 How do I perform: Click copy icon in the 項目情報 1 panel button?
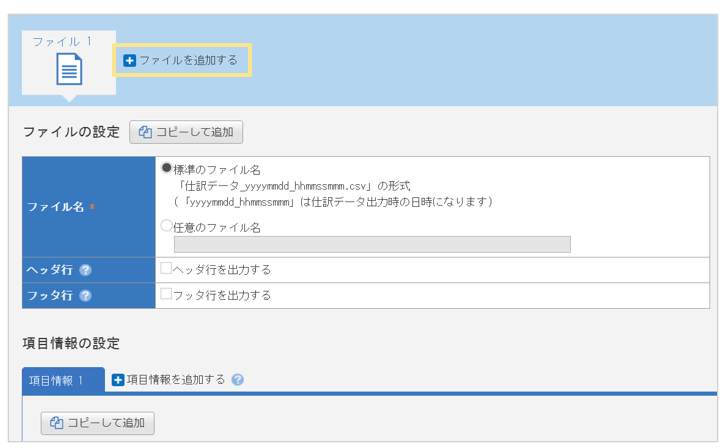(x=57, y=423)
